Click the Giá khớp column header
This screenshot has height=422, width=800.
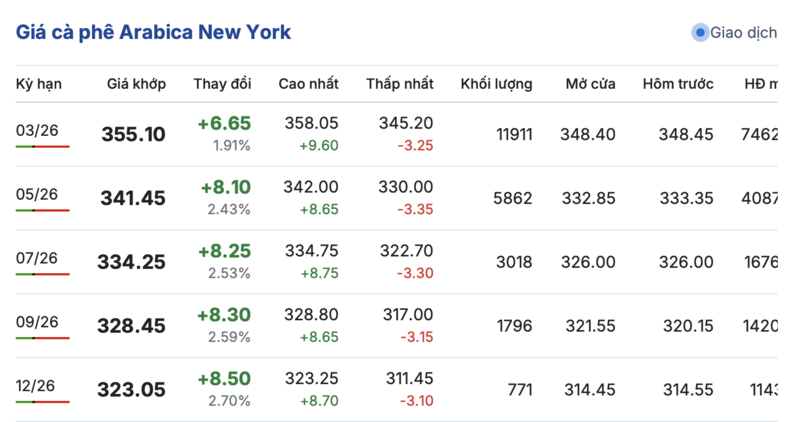tap(136, 84)
